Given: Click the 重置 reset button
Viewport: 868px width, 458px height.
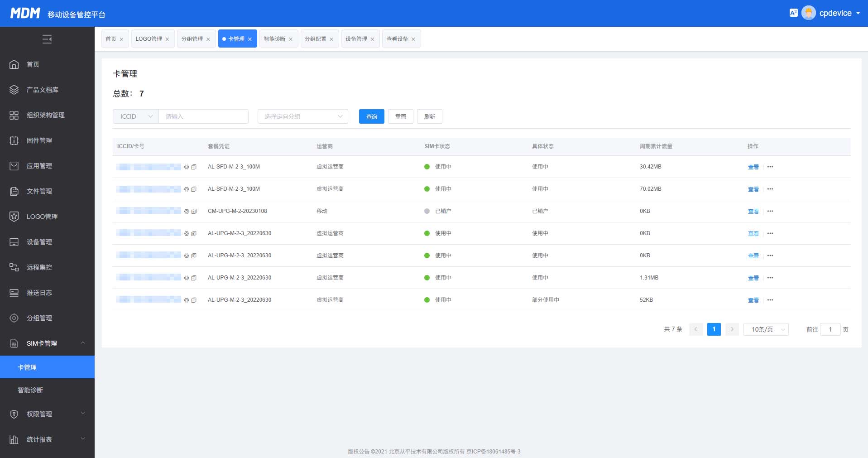Looking at the screenshot, I should [x=401, y=116].
